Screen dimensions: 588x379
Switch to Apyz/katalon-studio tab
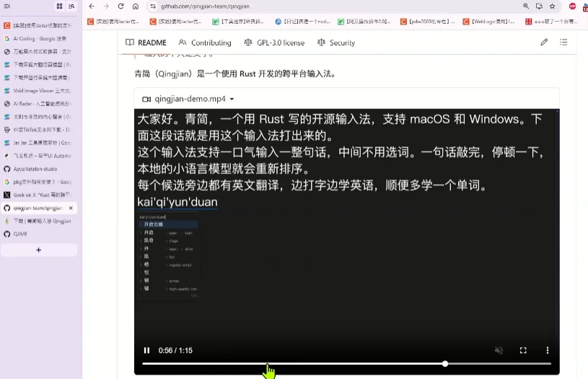click(x=39, y=169)
